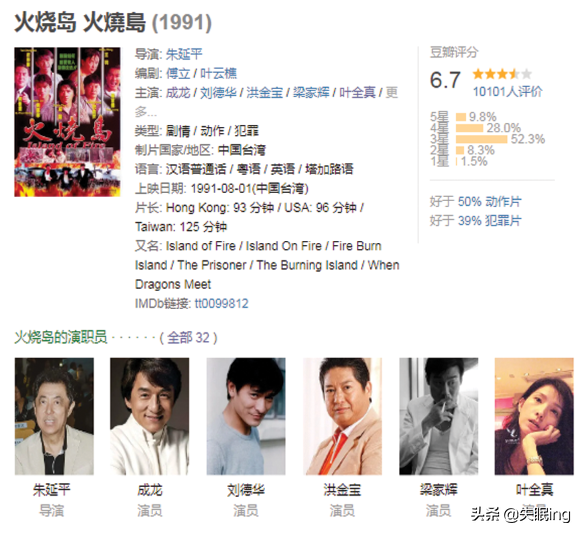
Task: View the 10101人评价 ratings
Action: pyautogui.click(x=508, y=91)
